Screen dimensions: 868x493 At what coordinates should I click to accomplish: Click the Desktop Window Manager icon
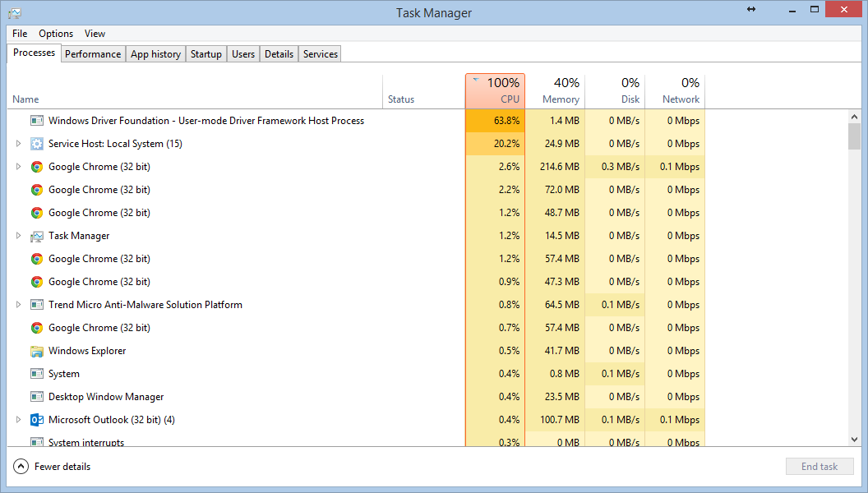37,398
